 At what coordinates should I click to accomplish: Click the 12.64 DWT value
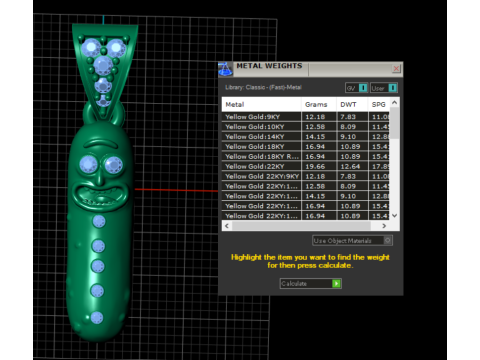pos(350,166)
